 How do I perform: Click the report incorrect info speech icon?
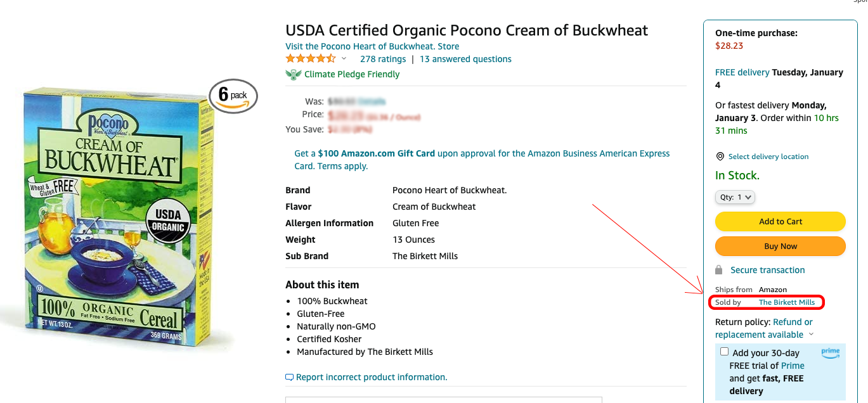[290, 377]
